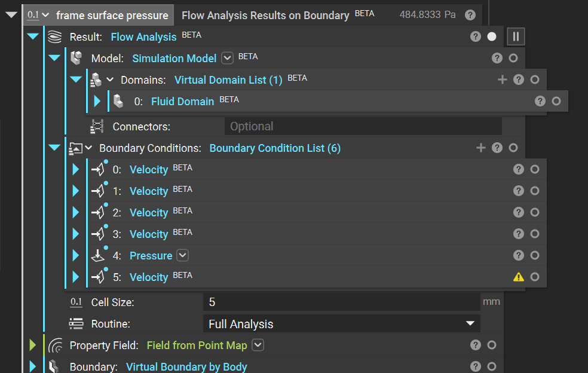Open the Field from Point Map dropdown
This screenshot has height=373, width=588.
coord(258,345)
